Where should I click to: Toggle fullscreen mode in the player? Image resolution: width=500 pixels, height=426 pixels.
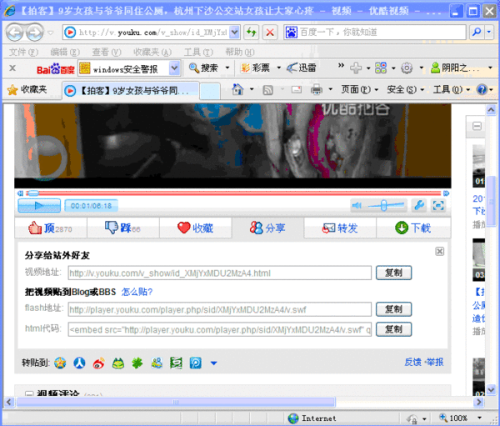(438, 205)
